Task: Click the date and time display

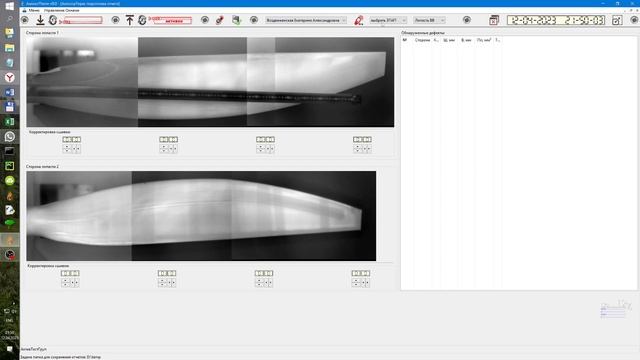Action: click(x=556, y=20)
